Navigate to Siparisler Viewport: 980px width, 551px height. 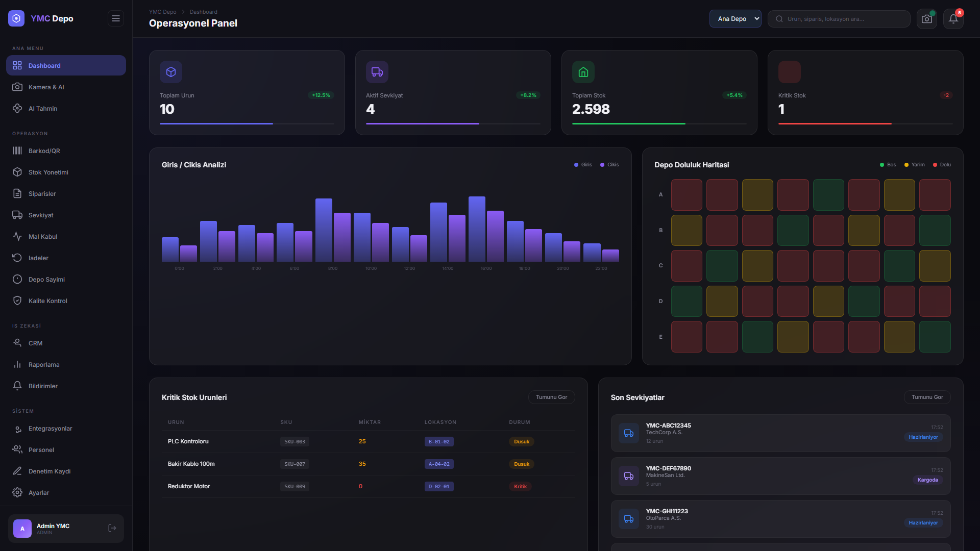click(x=66, y=193)
